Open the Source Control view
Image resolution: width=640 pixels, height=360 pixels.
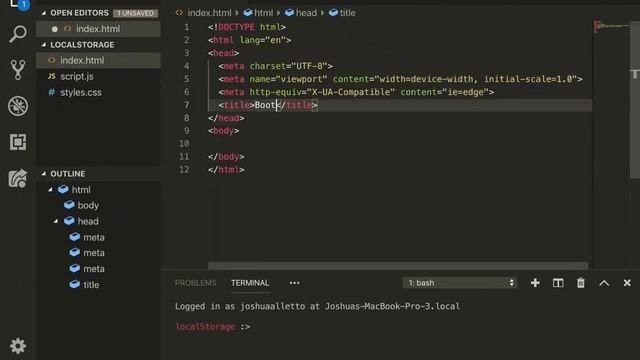pyautogui.click(x=18, y=70)
